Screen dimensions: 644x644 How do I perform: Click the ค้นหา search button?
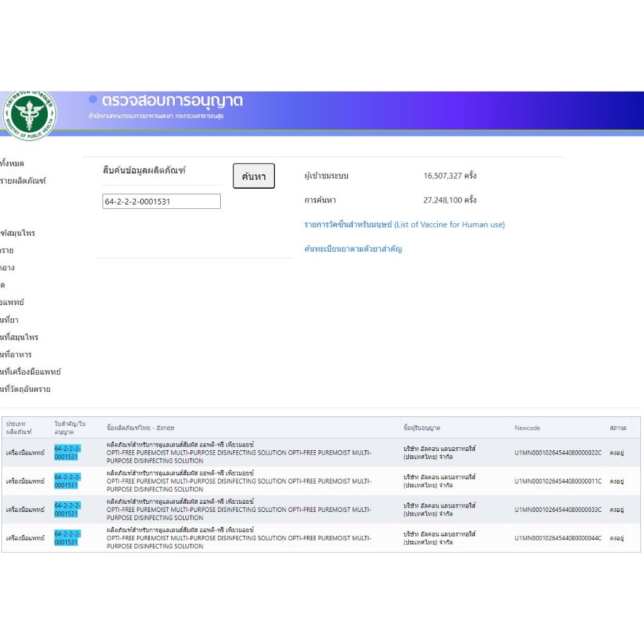click(254, 176)
